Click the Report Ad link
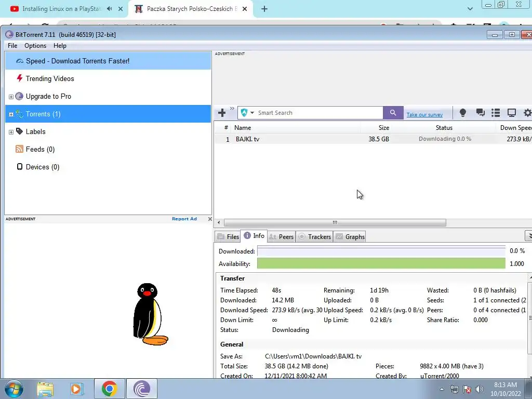This screenshot has height=399, width=532. coord(184,219)
